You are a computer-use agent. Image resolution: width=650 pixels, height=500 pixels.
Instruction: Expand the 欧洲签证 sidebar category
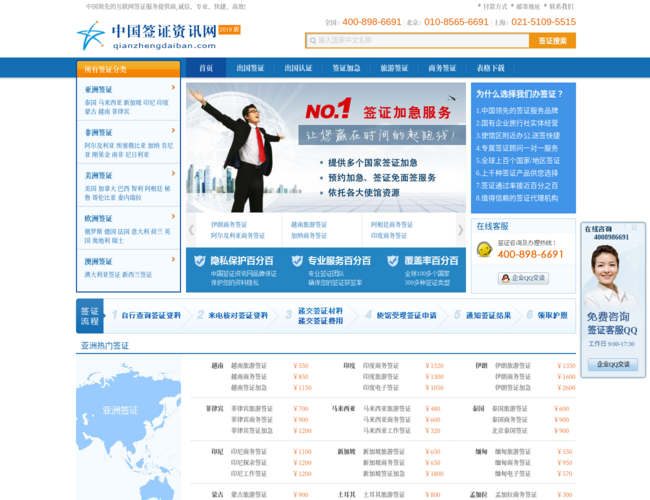tap(99, 217)
